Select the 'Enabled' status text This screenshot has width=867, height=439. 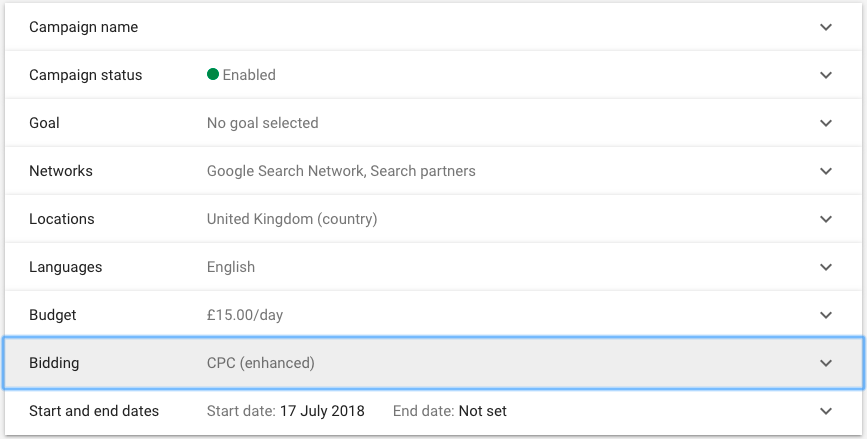click(x=249, y=75)
